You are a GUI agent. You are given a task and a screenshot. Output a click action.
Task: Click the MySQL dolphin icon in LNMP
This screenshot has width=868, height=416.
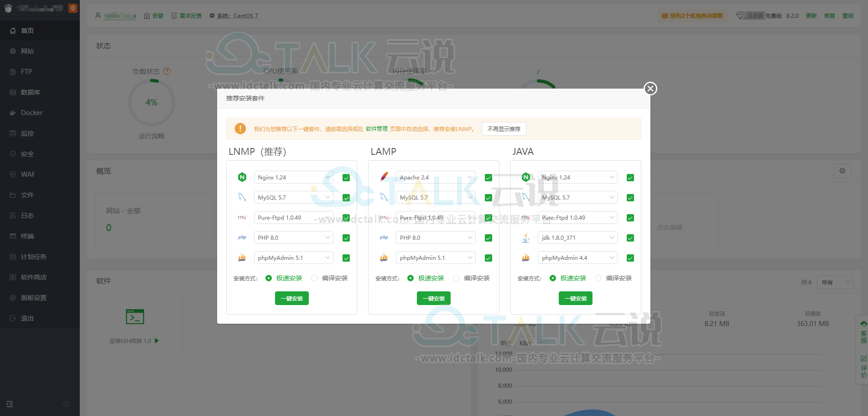coord(242,197)
